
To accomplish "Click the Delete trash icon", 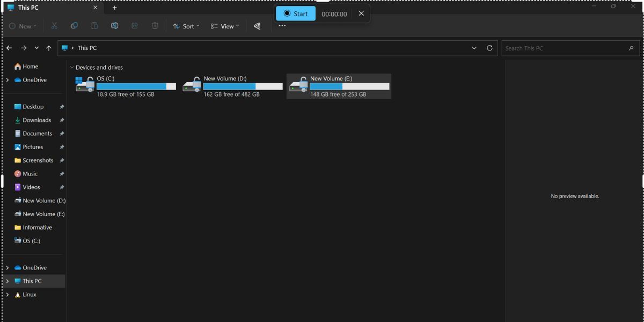I will pos(155,26).
